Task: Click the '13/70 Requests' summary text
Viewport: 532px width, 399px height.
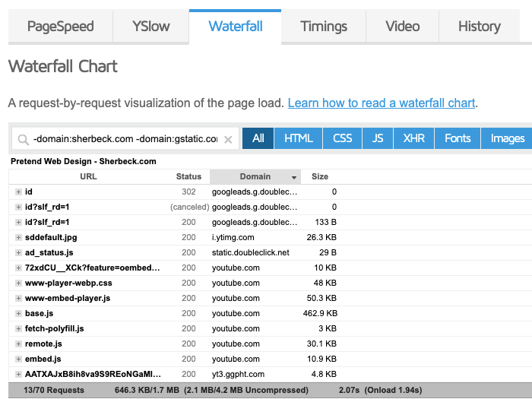Action: [x=54, y=390]
